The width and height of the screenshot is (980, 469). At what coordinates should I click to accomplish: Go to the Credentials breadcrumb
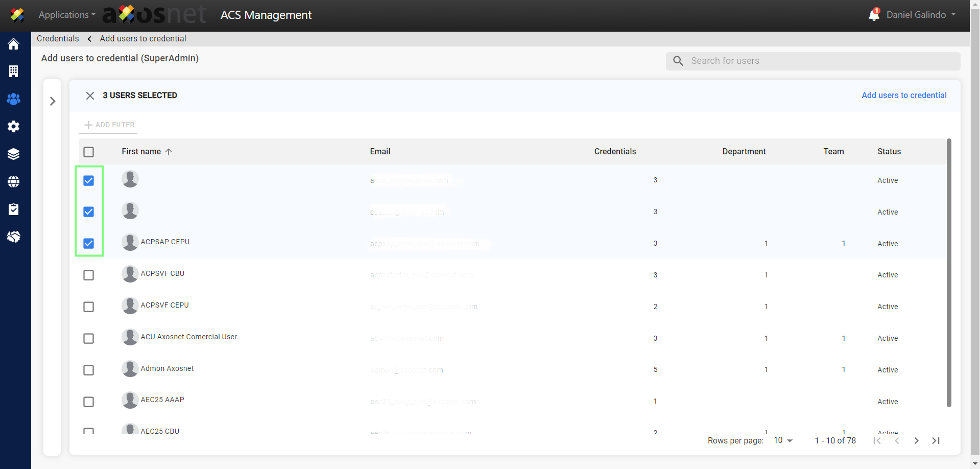tap(58, 39)
